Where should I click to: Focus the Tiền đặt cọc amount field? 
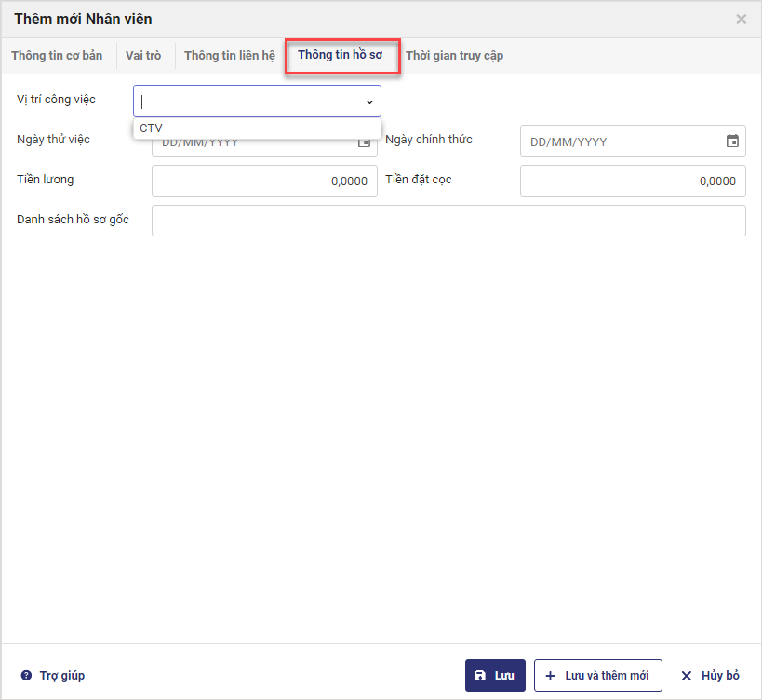tap(633, 182)
